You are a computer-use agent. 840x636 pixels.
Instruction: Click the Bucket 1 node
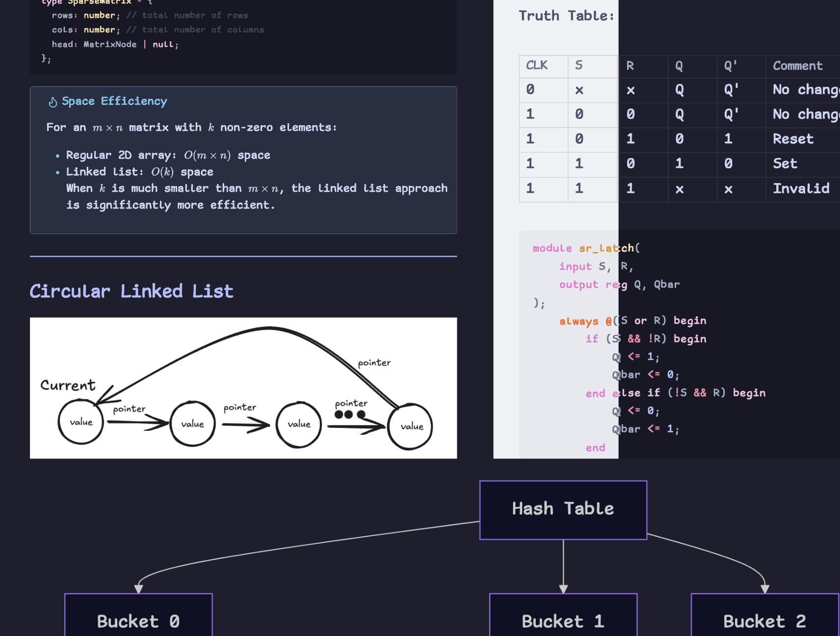tap(563, 615)
